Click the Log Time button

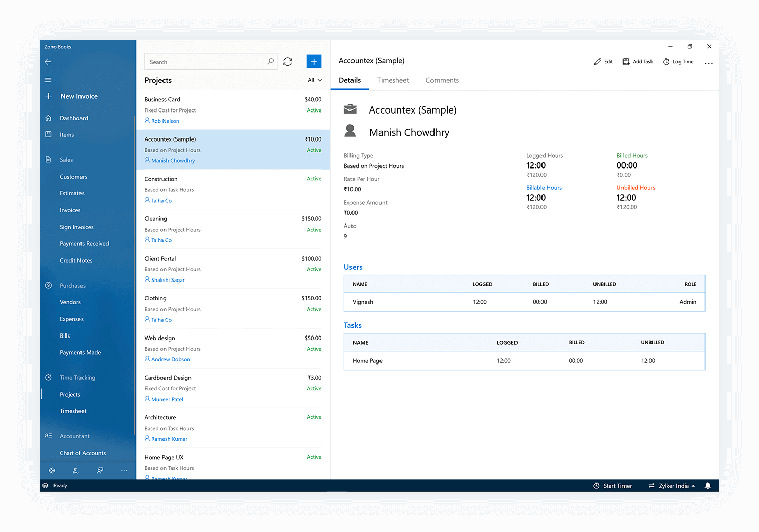[x=678, y=62]
